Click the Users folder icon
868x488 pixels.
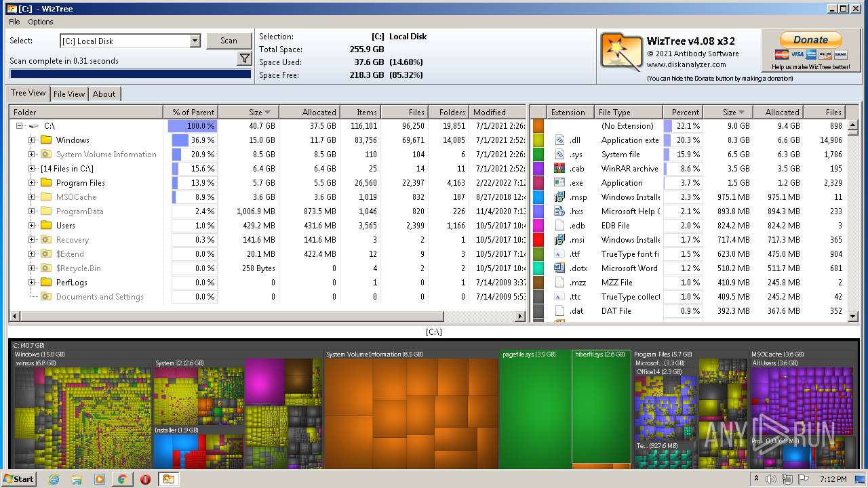coord(46,226)
